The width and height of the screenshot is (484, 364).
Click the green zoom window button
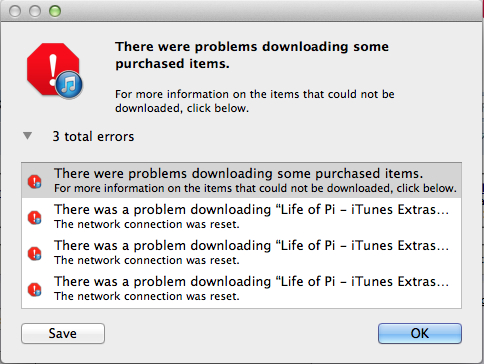[55, 11]
